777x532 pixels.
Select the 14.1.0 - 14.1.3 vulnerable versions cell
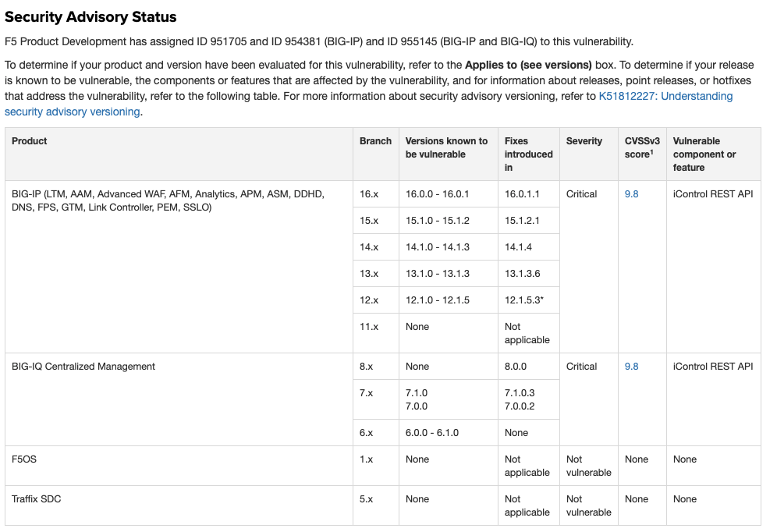449,247
